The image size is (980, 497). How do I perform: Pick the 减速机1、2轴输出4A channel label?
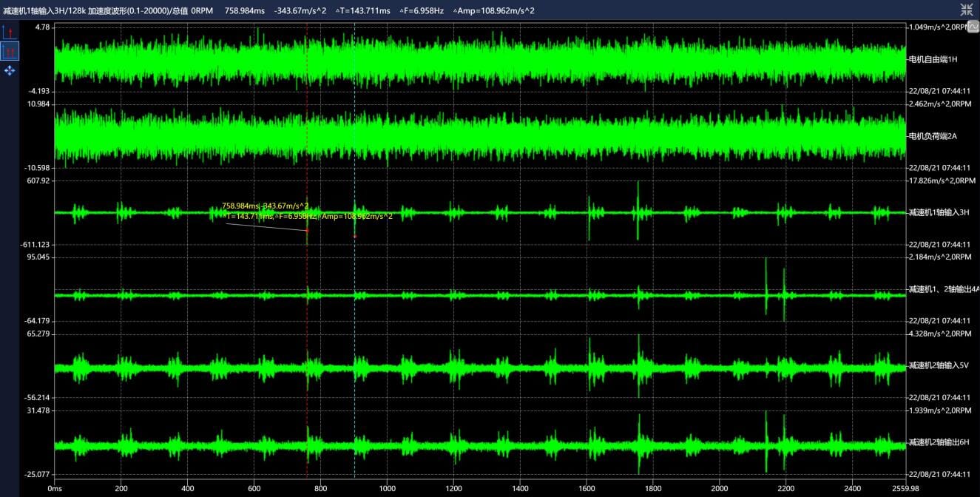click(x=943, y=289)
